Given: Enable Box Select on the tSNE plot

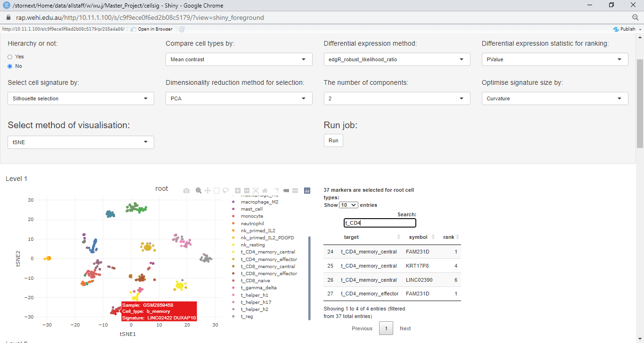Looking at the screenshot, I should click(216, 190).
